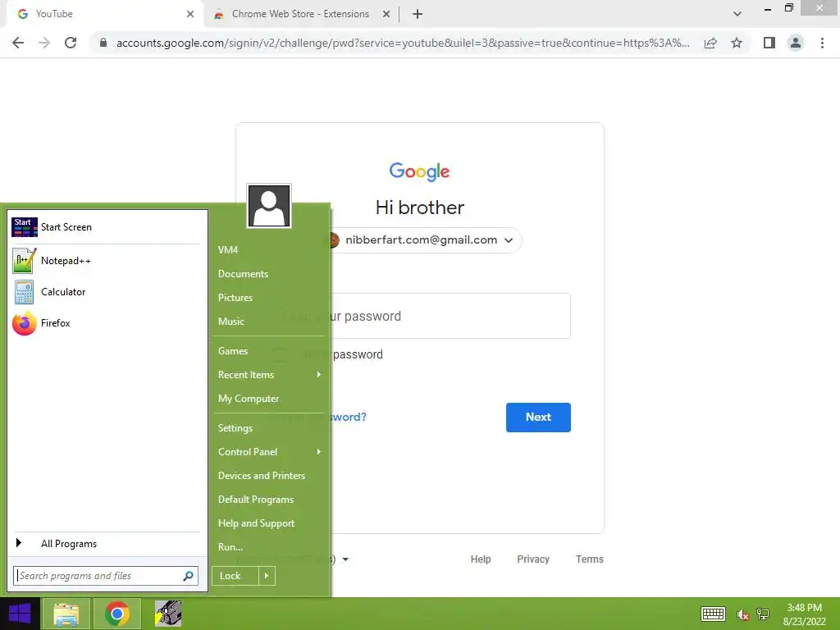The width and height of the screenshot is (840, 630).
Task: View site security lock info
Action: click(x=103, y=43)
